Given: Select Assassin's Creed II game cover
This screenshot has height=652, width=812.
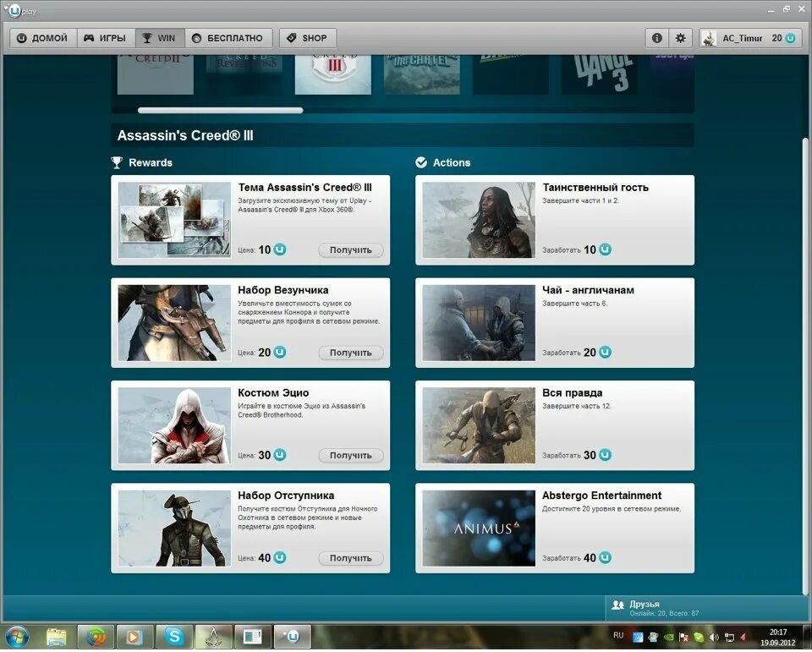Looking at the screenshot, I should tap(156, 74).
